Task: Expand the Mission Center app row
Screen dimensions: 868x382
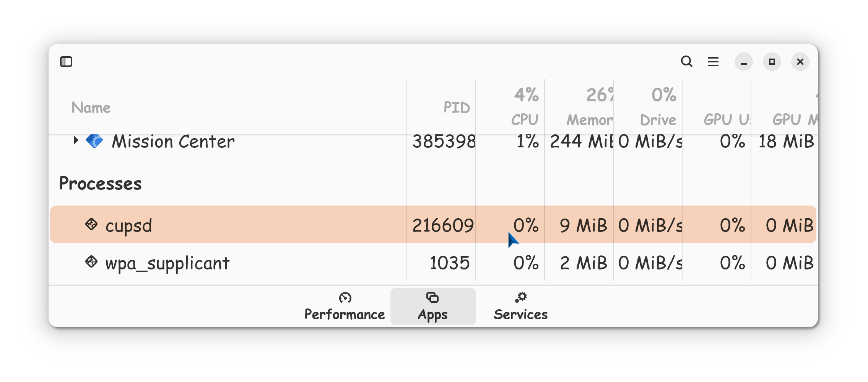Action: point(76,140)
